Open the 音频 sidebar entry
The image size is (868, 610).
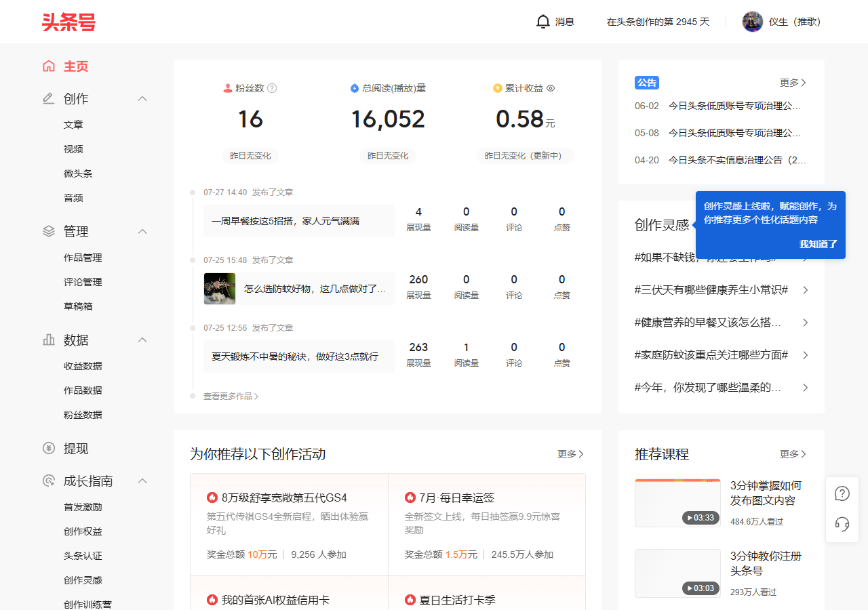(x=73, y=198)
